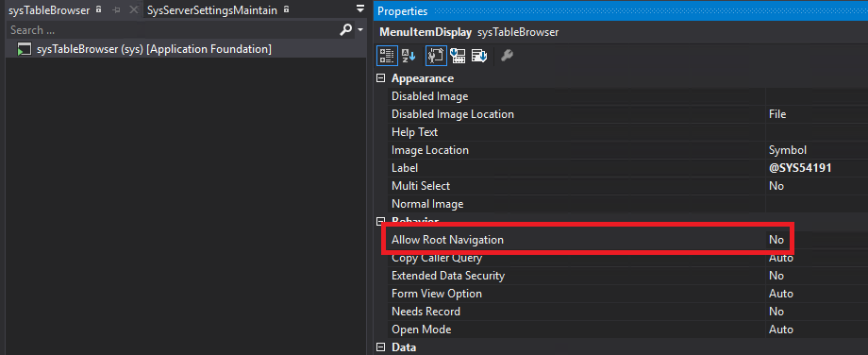The height and width of the screenshot is (355, 868).
Task: Click the No value of Allow Root Navigation
Action: coord(776,240)
